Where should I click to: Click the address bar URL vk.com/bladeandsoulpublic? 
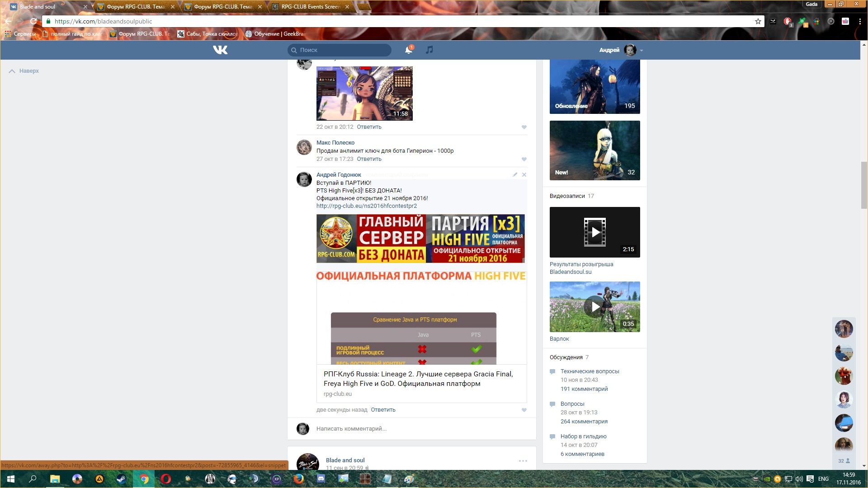[103, 21]
